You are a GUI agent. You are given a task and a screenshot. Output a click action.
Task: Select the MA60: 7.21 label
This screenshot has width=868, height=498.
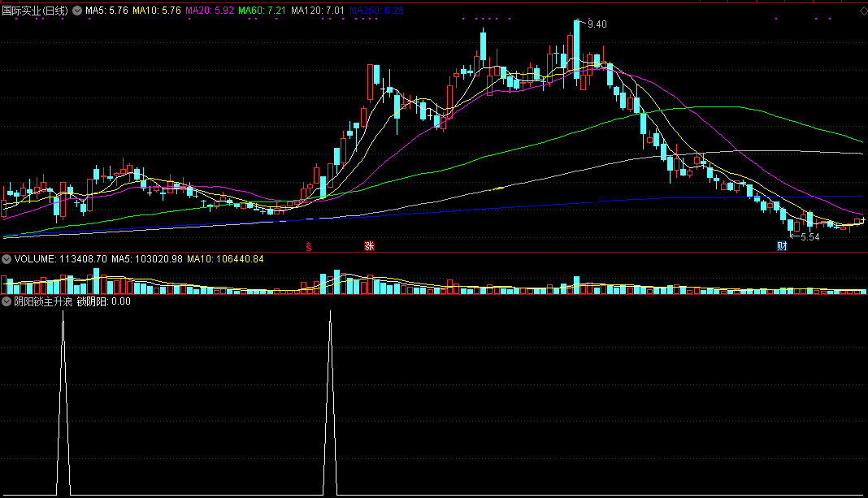tap(262, 11)
